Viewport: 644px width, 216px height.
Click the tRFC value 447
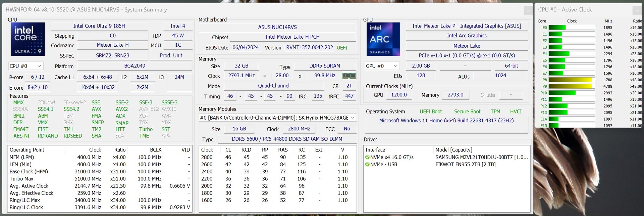[x=349, y=96]
